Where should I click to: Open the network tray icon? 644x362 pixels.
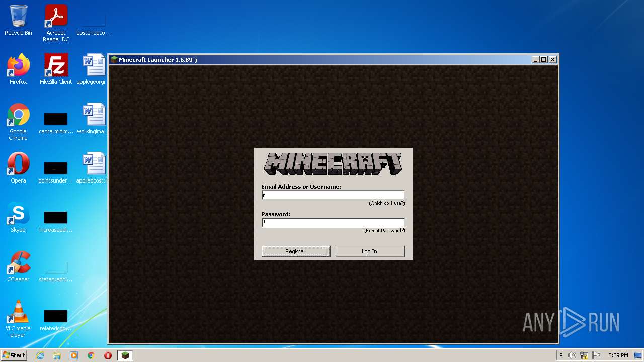[x=584, y=355]
